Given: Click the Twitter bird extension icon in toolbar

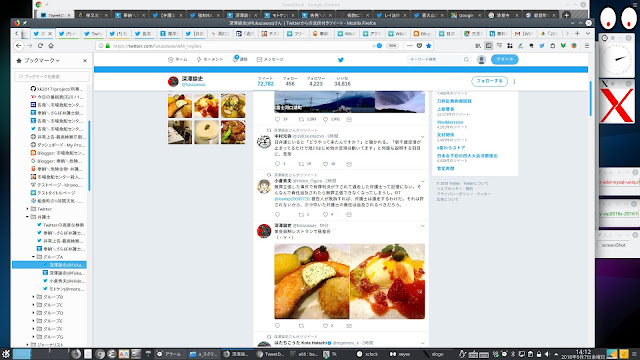Looking at the screenshot, I should (542, 46).
